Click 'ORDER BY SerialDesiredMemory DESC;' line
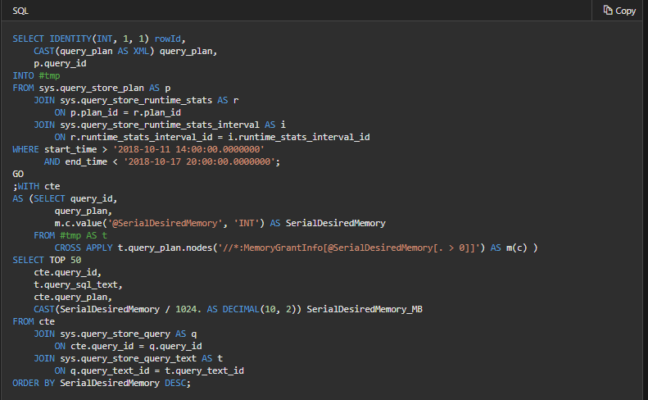Screen dimensions: 648x400 pos(102,383)
